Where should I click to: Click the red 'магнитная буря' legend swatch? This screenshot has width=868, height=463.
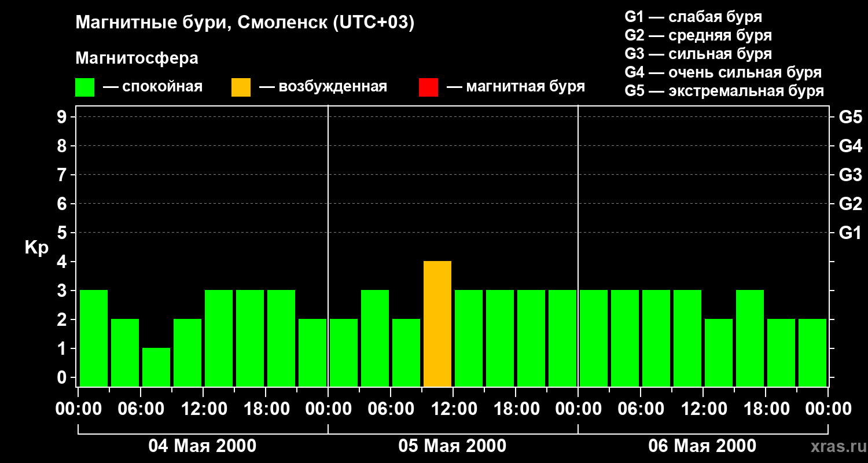pyautogui.click(x=428, y=87)
